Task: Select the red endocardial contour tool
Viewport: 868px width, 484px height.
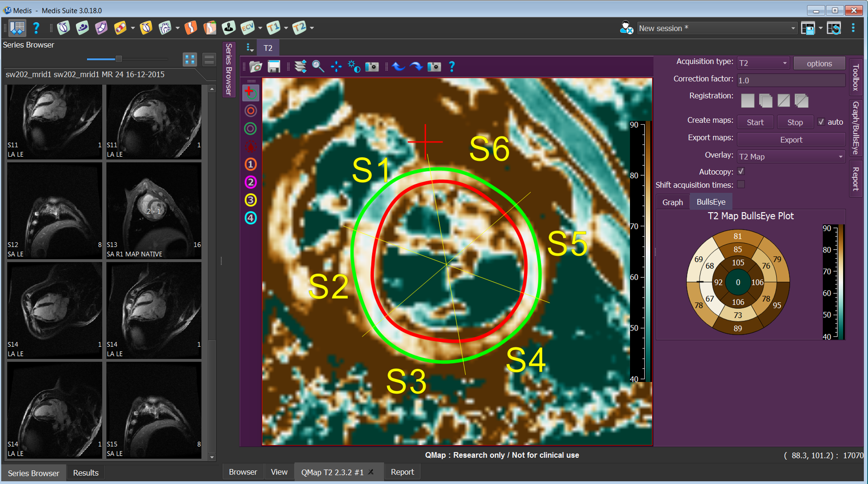Action: coord(250,111)
